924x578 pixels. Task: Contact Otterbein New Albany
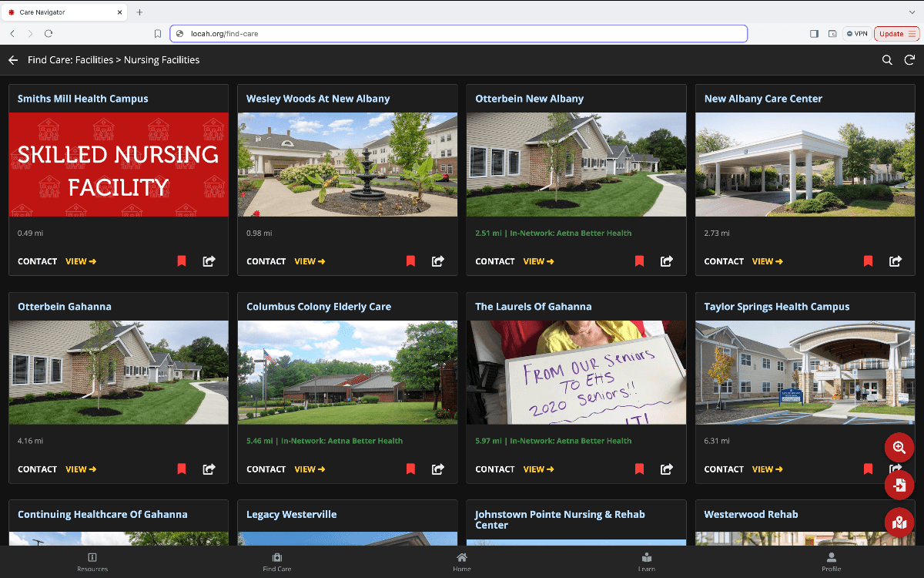495,261
